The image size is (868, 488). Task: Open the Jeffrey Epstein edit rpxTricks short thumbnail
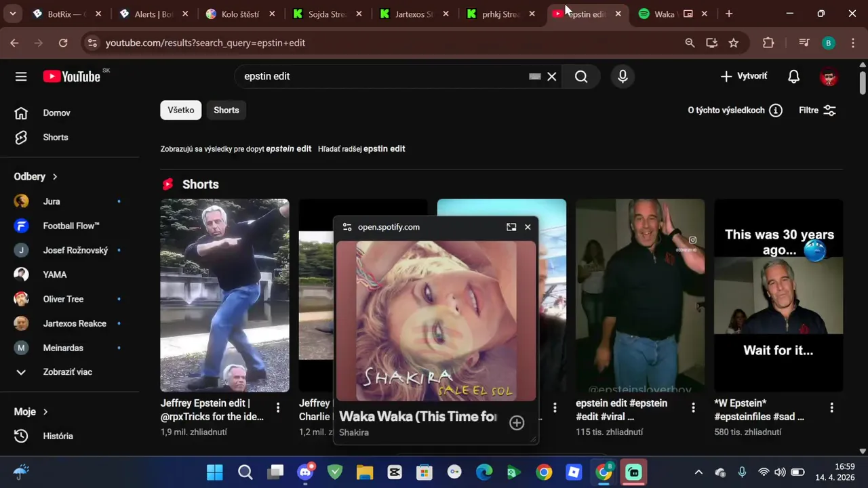point(224,295)
